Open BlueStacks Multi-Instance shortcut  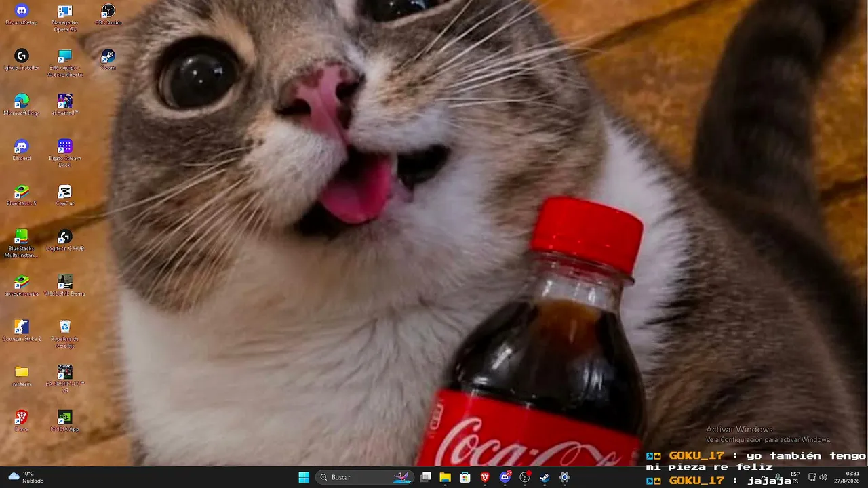pos(22,244)
